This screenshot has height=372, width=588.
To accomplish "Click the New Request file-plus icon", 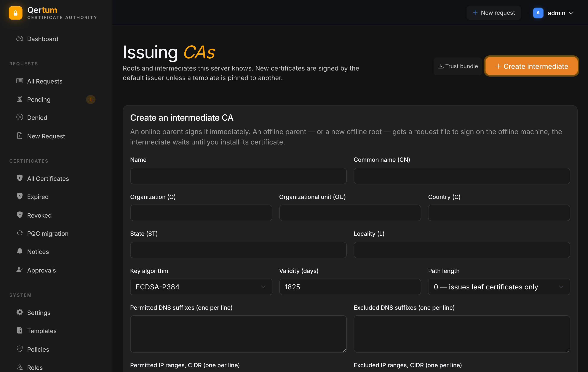I will 19,136.
